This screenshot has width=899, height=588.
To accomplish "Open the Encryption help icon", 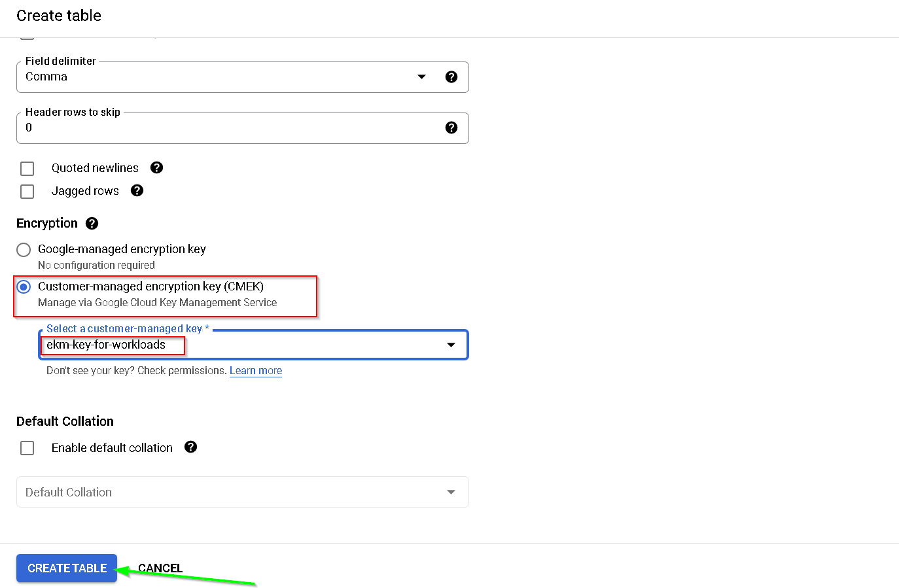I will [x=92, y=223].
